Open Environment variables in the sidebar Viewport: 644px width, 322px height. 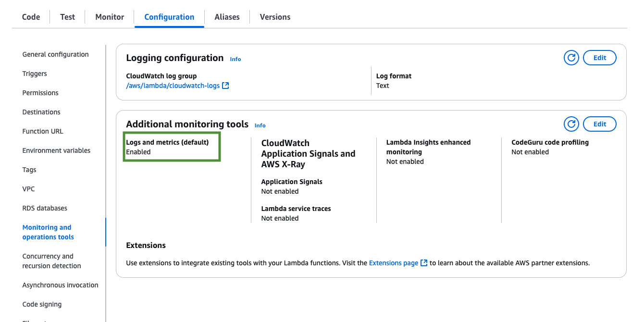[x=56, y=150]
